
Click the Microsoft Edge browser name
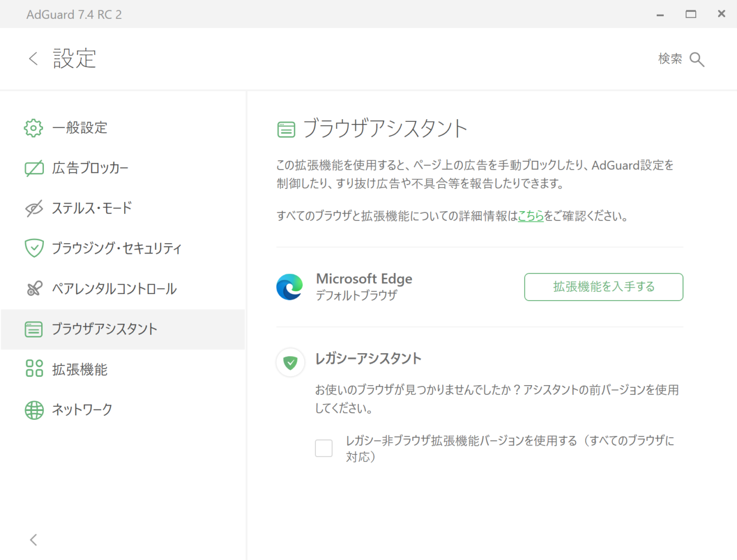[364, 279]
